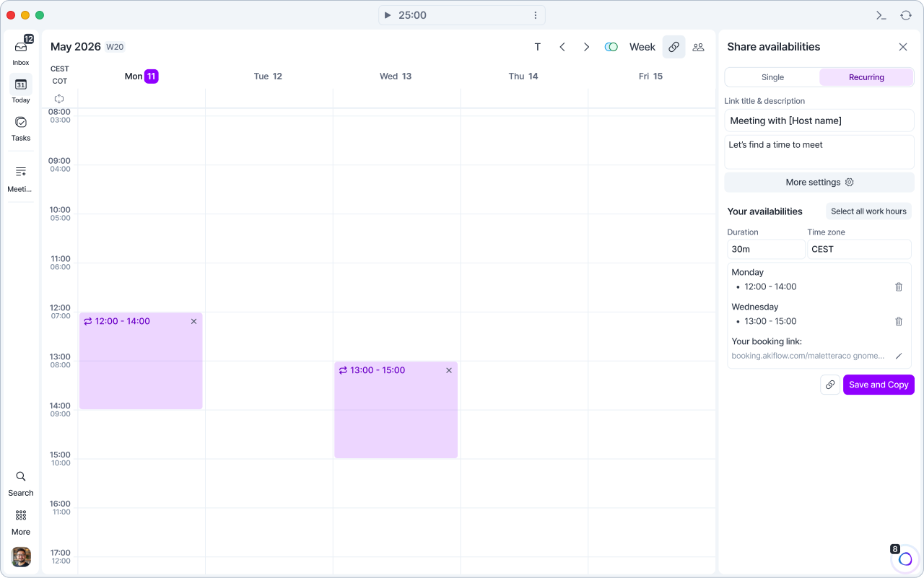
Task: Click the timezone swap icon under COT
Action: pos(59,99)
